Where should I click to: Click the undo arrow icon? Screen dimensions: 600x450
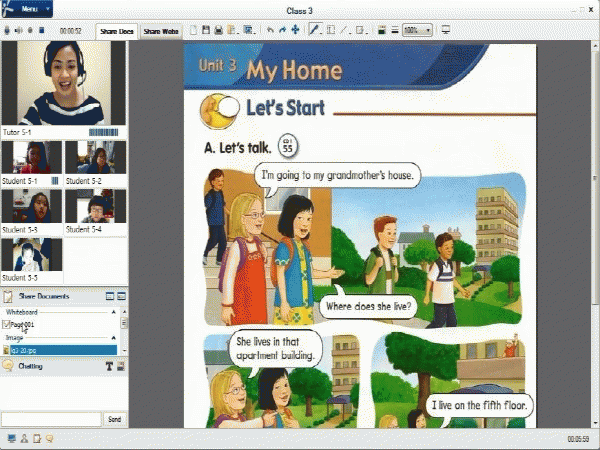pyautogui.click(x=270, y=30)
